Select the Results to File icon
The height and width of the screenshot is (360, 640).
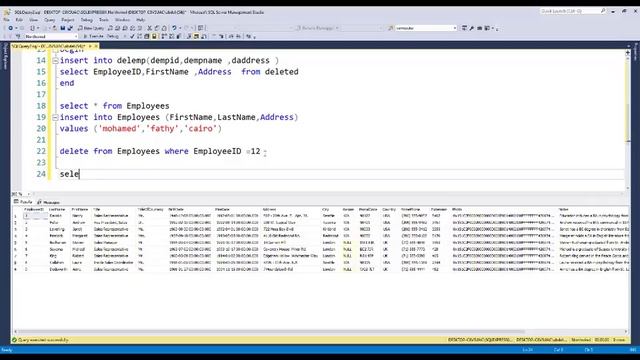click(x=204, y=36)
